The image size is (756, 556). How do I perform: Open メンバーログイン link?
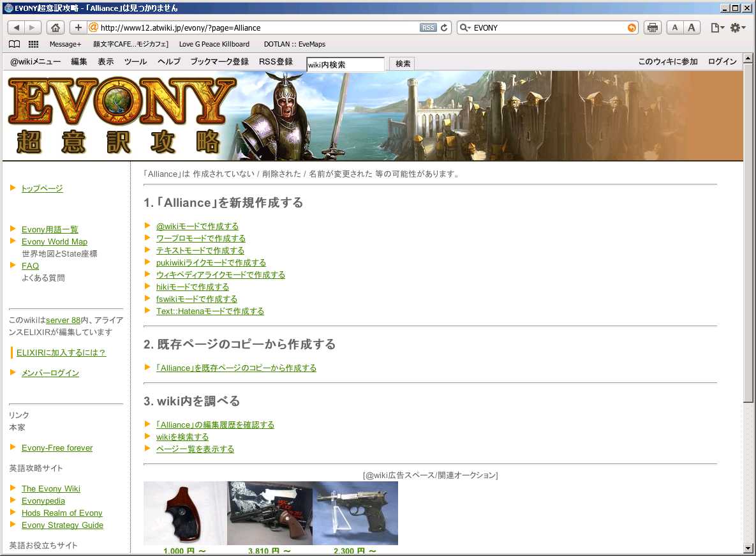click(x=50, y=373)
